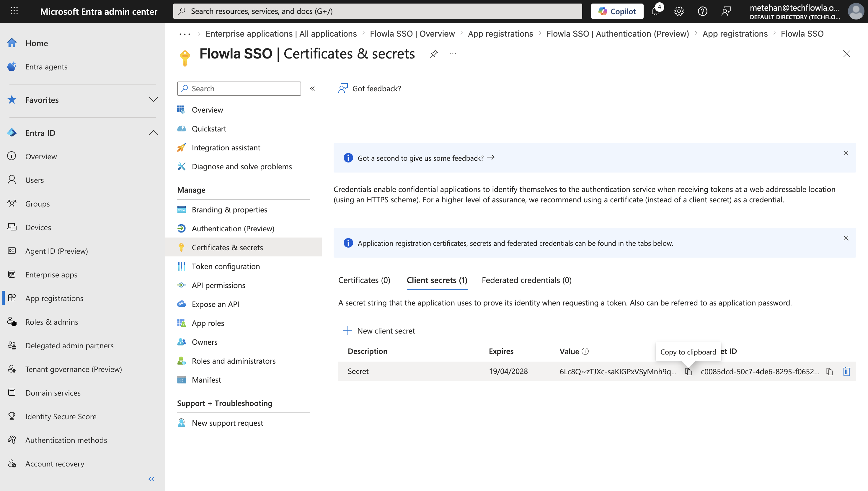
Task: Click the Authentication methods icon
Action: (12, 440)
